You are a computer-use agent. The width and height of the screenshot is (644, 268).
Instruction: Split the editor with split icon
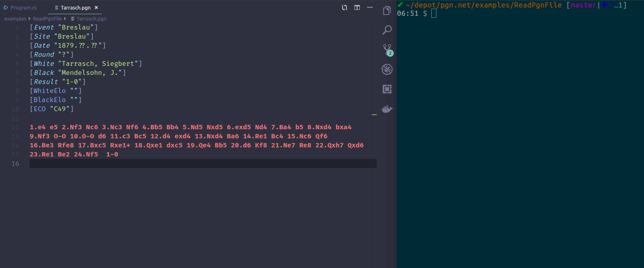[357, 7]
